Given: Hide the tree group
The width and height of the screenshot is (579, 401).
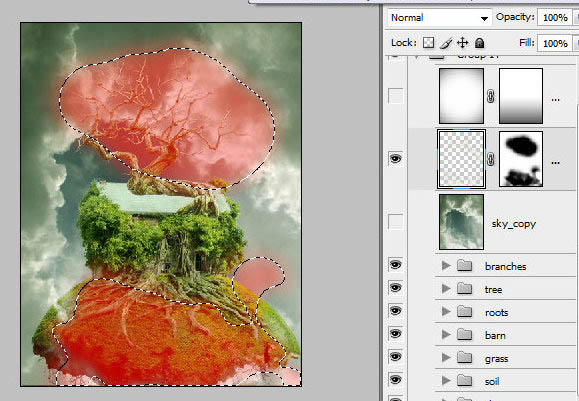Looking at the screenshot, I should click(395, 288).
